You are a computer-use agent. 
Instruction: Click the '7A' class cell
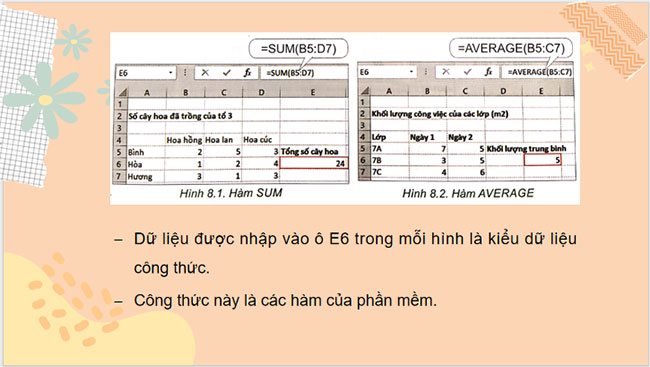(x=389, y=148)
